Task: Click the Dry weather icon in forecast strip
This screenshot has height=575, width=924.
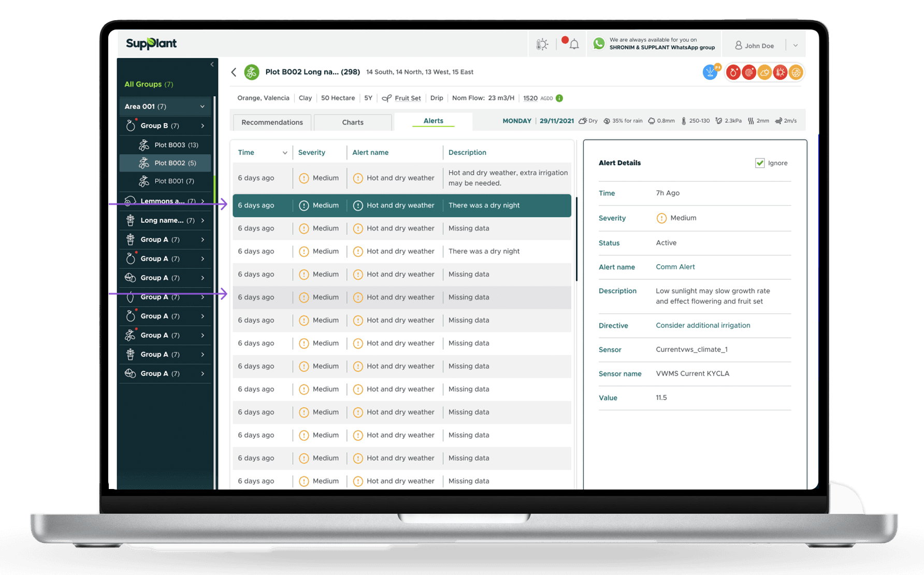Action: 583,121
